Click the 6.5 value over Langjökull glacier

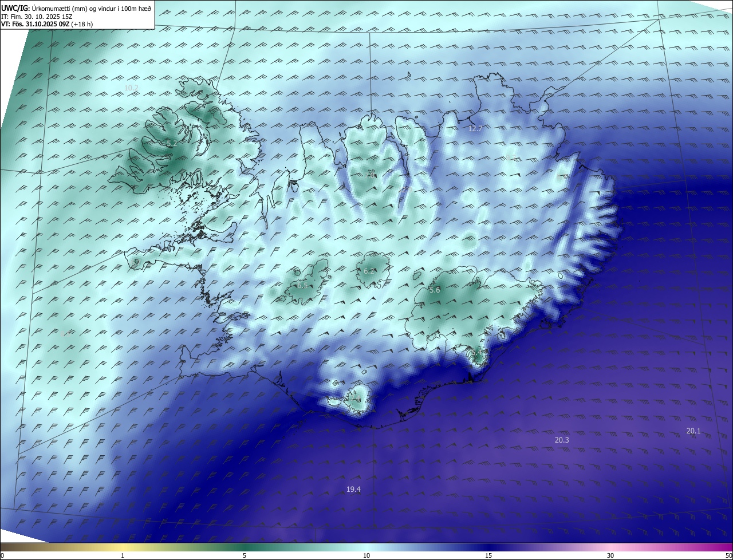(x=302, y=285)
